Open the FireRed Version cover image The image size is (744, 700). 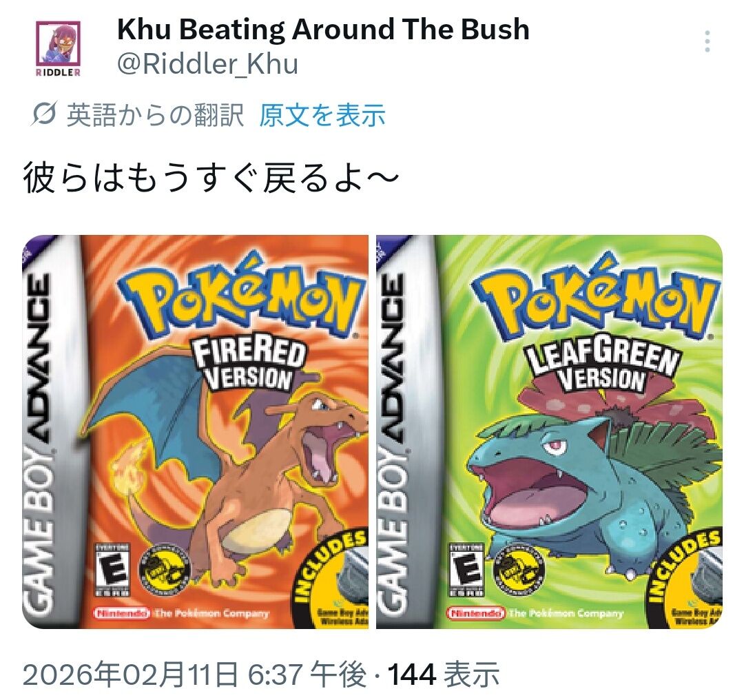[195, 431]
